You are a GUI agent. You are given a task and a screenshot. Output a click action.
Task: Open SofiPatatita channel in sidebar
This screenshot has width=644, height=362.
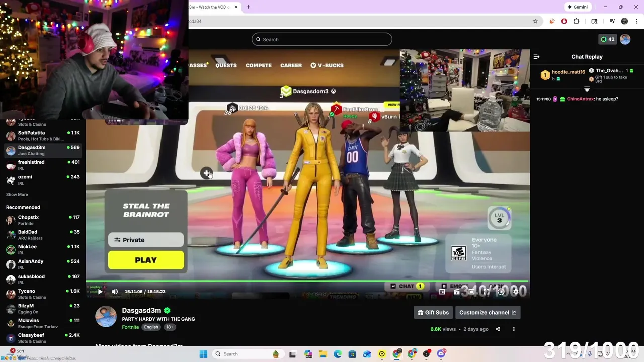tap(43, 136)
